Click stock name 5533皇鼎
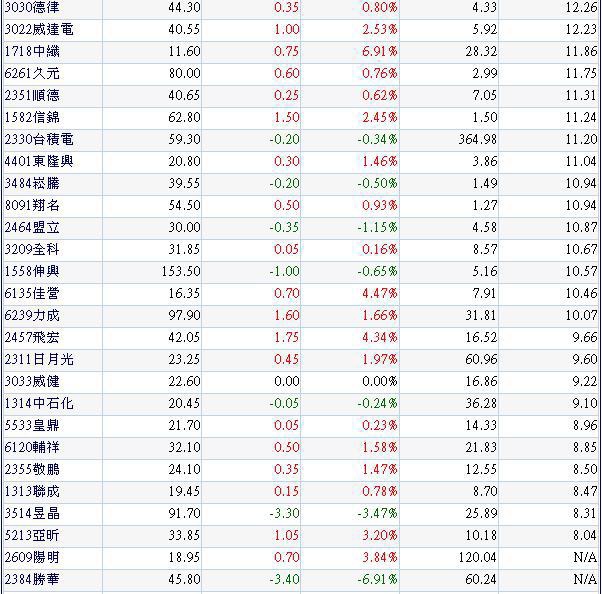The height and width of the screenshot is (594, 602). pyautogui.click(x=32, y=425)
